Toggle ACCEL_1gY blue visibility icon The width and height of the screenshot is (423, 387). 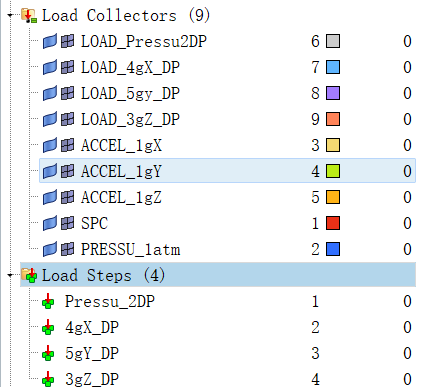point(50,171)
